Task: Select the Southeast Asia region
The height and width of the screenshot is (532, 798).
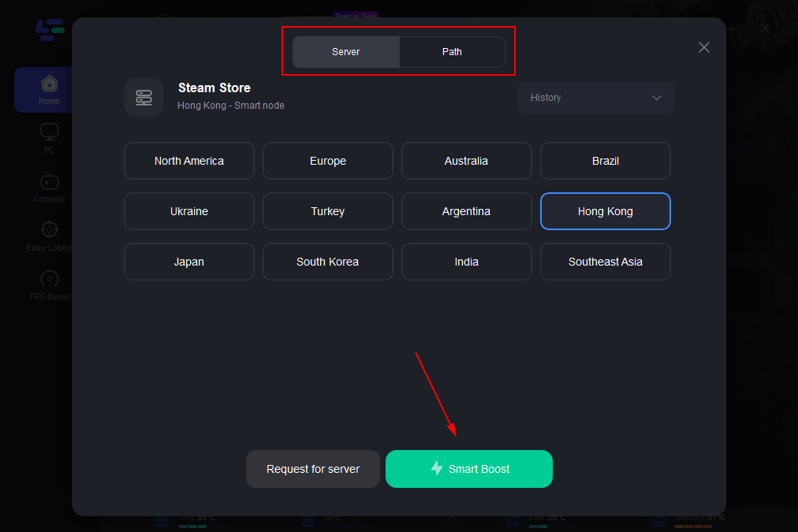Action: 605,262
